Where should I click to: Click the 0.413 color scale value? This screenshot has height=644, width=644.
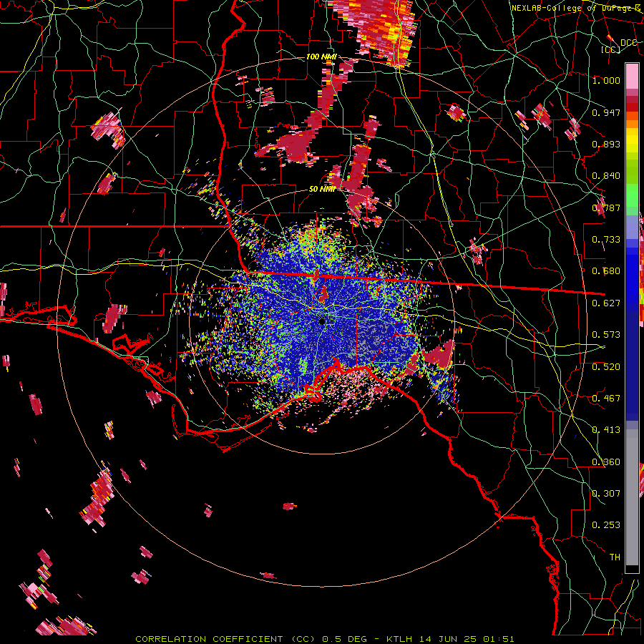[x=606, y=430]
